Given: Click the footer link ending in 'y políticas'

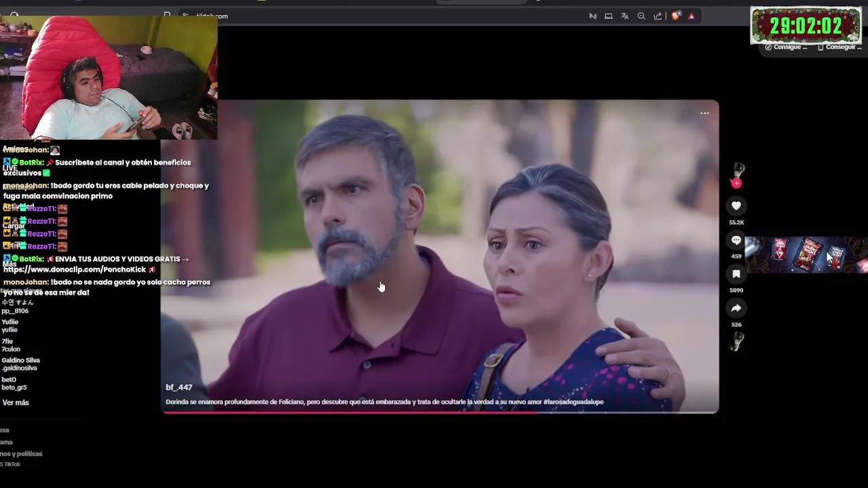Looking at the screenshot, I should coord(21,453).
